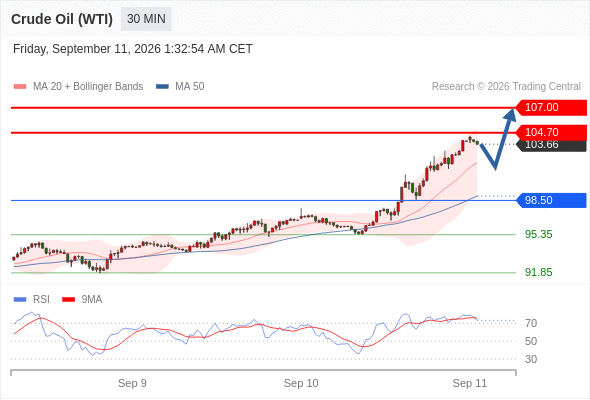Viewport: 590px width, 400px height.
Task: Click the blue MA 50 legend swatch
Action: (x=162, y=87)
